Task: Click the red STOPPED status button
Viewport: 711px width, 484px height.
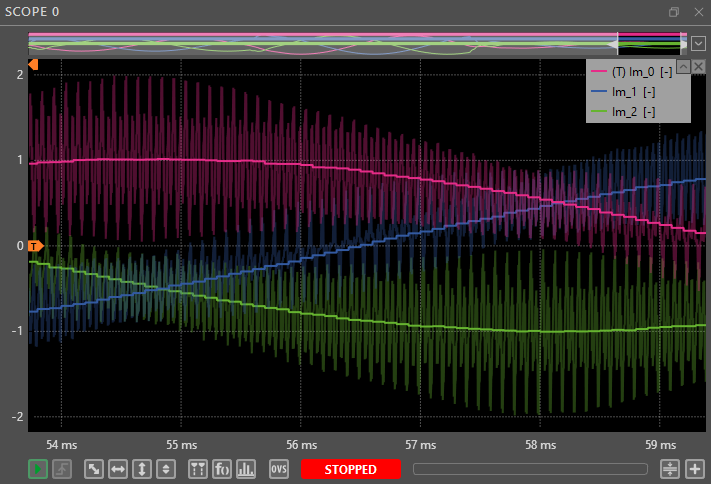Action: pos(350,469)
